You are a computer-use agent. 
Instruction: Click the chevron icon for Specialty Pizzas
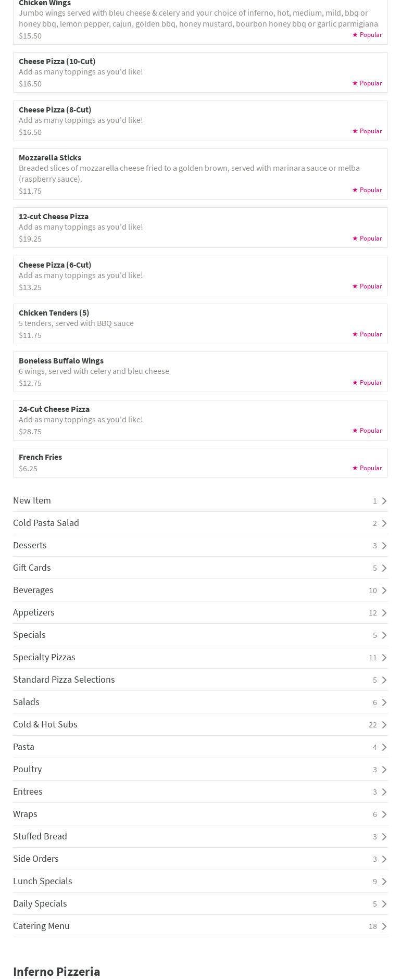[x=384, y=658]
